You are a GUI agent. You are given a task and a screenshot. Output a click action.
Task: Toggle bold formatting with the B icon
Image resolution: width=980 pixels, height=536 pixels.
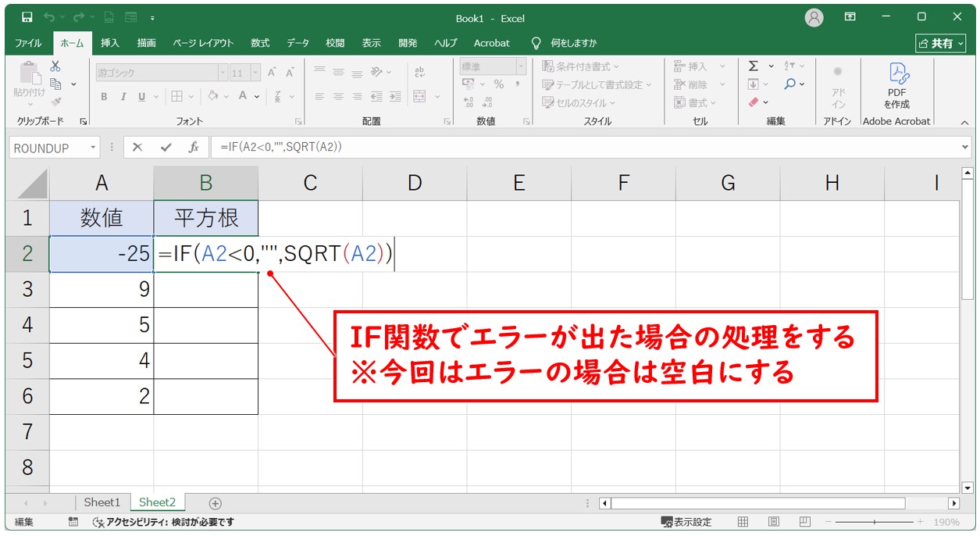click(x=102, y=97)
